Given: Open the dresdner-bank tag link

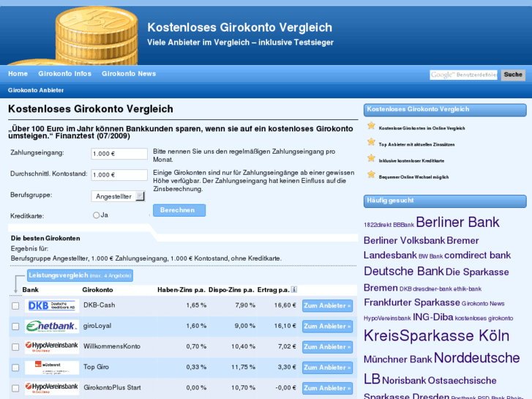Looking at the screenshot, I should click(x=432, y=289).
